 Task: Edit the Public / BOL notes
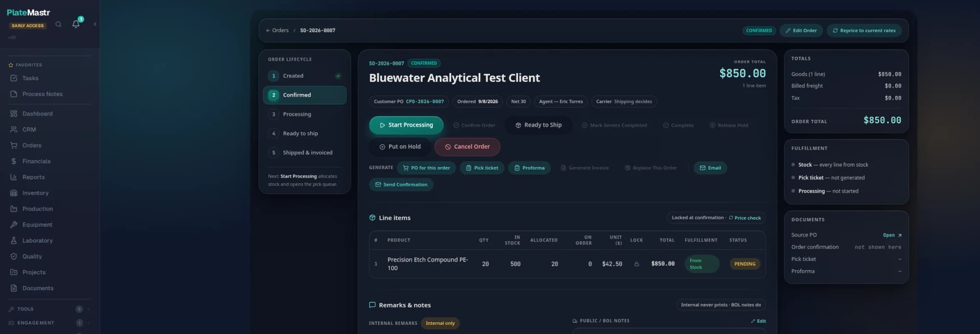coord(758,321)
